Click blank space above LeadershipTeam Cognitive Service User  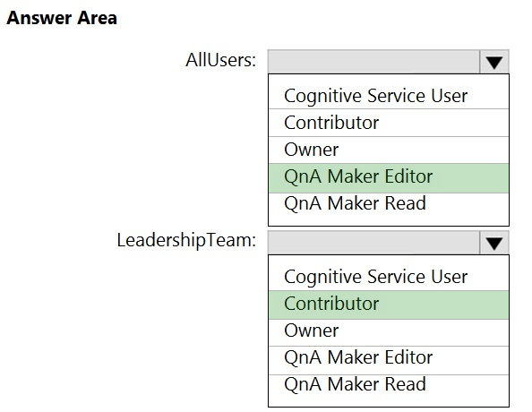click(389, 259)
